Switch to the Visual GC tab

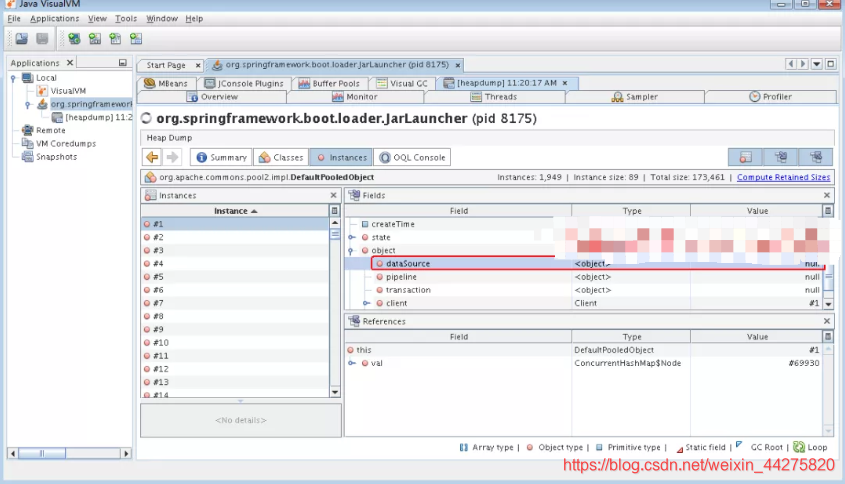click(402, 84)
